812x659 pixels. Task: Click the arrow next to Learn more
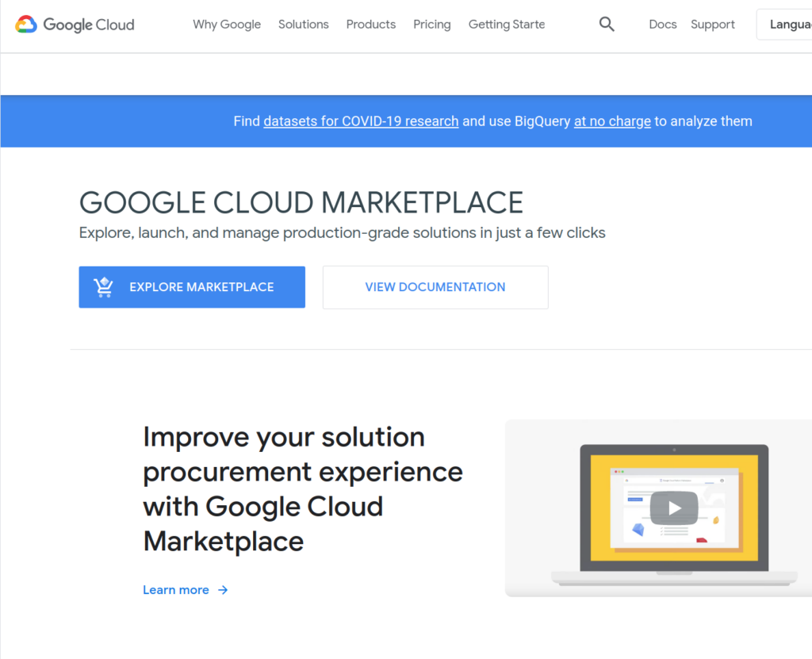coord(223,590)
